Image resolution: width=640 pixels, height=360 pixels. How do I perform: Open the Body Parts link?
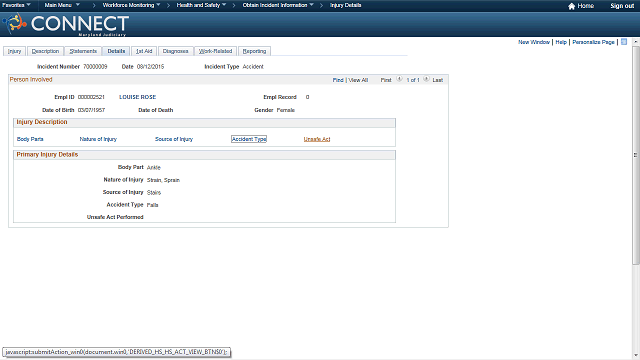30,139
